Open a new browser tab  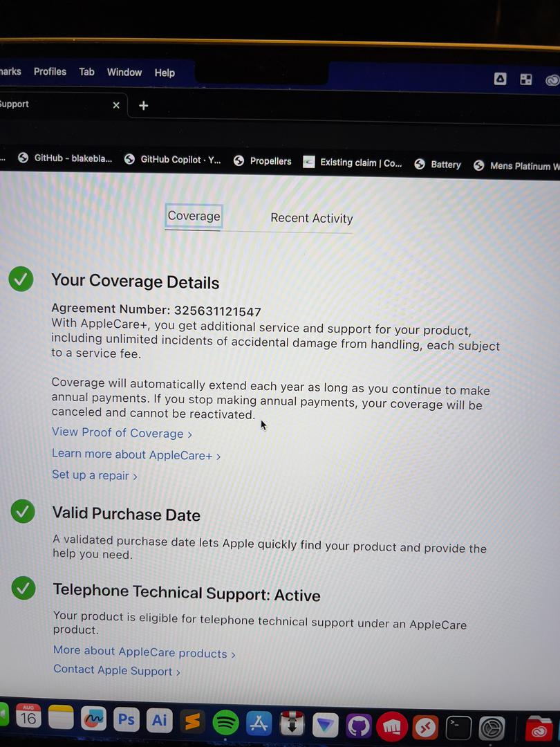tap(143, 105)
